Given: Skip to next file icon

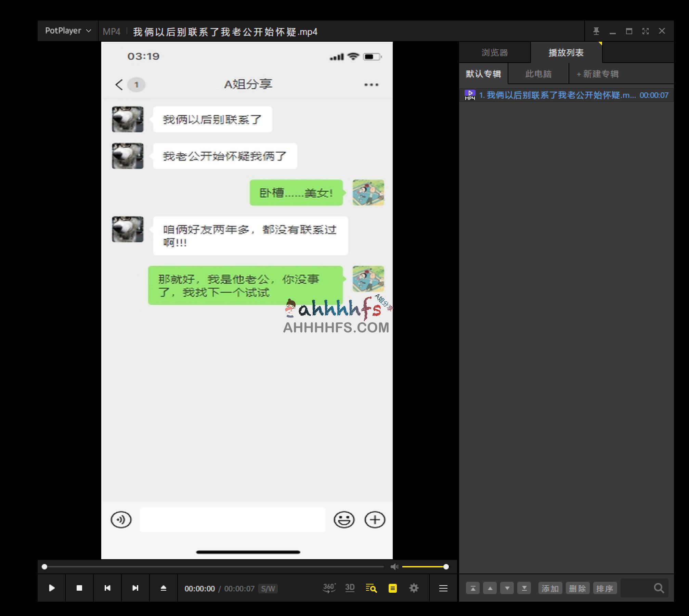Looking at the screenshot, I should tap(135, 588).
